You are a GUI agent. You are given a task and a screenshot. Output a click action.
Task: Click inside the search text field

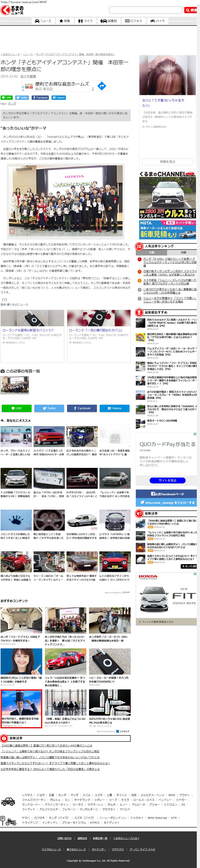pos(145,10)
